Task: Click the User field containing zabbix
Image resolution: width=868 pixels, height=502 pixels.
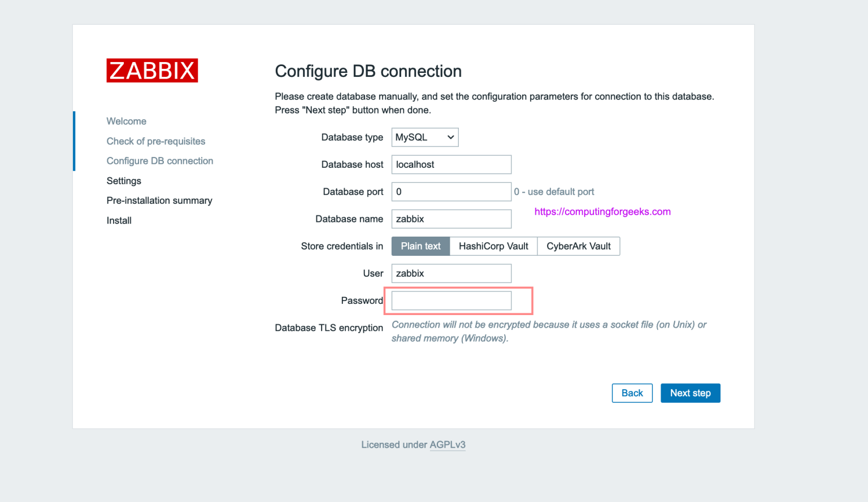Action: coord(450,273)
